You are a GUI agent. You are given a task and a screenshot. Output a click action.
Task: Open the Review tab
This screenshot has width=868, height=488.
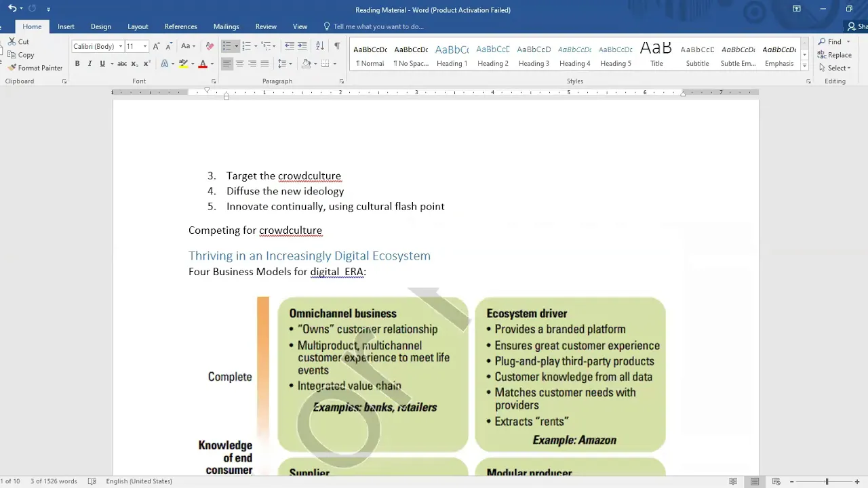tap(266, 26)
